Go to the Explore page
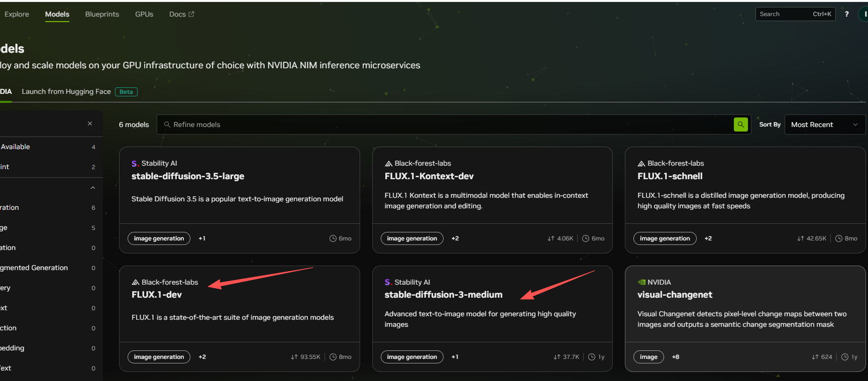 click(x=17, y=14)
